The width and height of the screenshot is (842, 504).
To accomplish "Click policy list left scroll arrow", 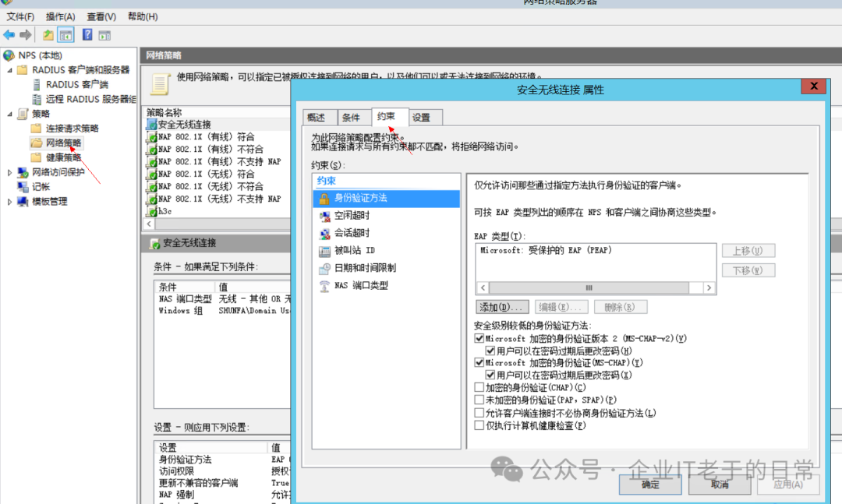I will tap(149, 224).
